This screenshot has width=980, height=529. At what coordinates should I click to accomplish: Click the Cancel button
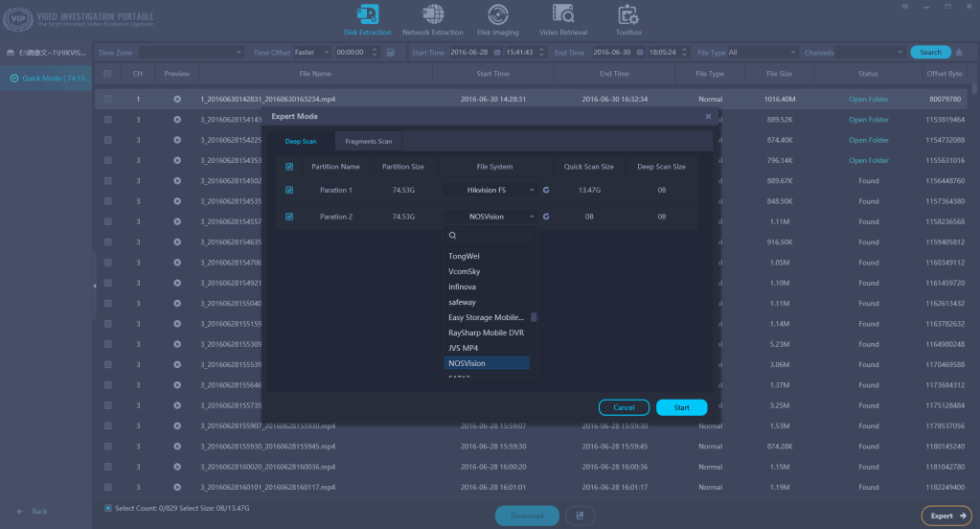[624, 407]
